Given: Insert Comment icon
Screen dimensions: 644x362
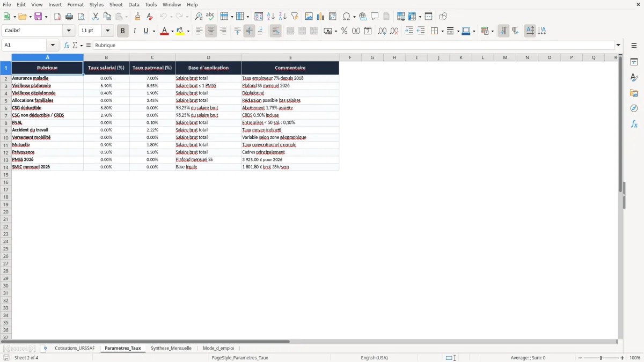Looking at the screenshot, I should point(375,17).
